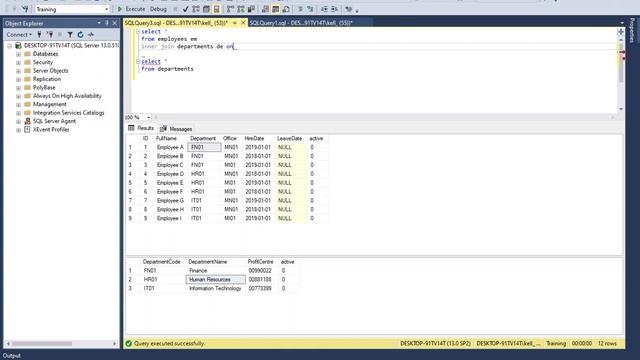
Task: Collapse the DESKTOP-91TV14T server node
Action: (x=10, y=46)
